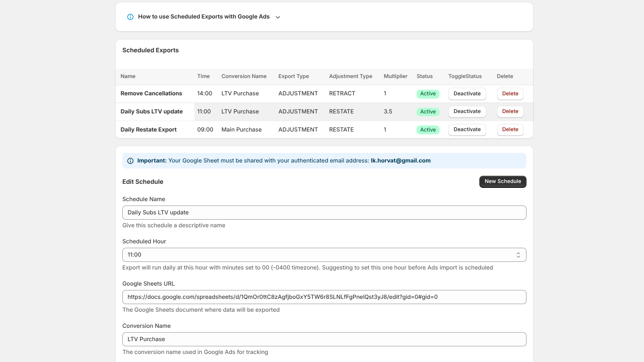The image size is (644, 362).
Task: Click the stepper arrows on the hour selector
Action: click(x=518, y=255)
